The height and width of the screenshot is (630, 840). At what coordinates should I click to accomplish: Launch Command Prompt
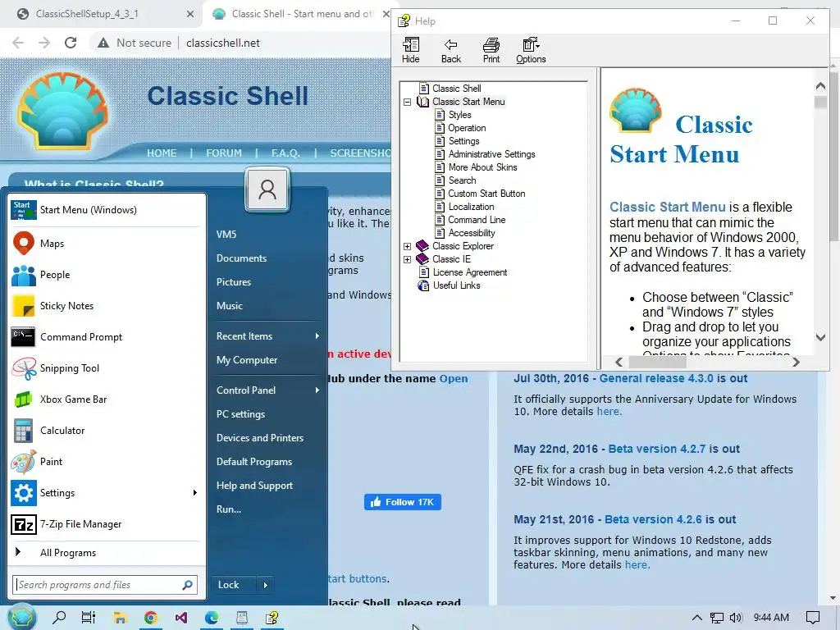(106, 337)
